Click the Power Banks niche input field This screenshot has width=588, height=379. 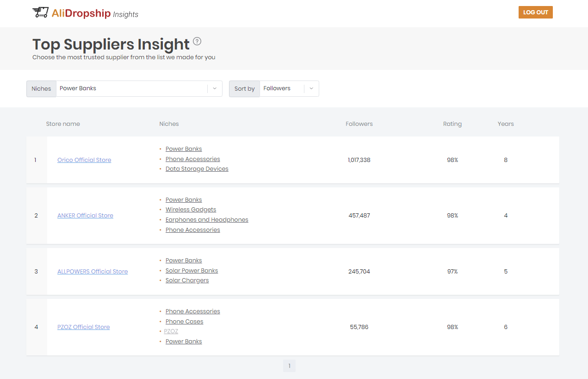tap(132, 88)
